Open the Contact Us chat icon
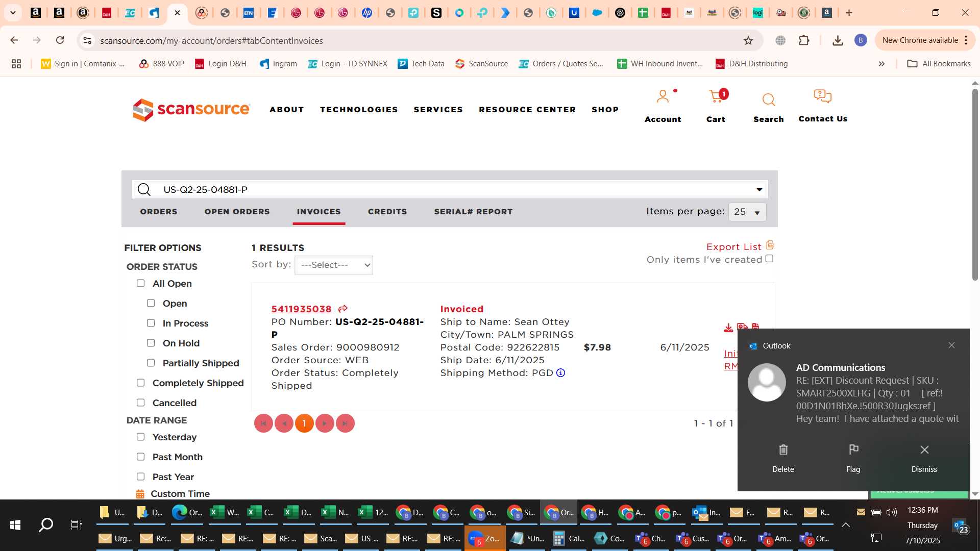Viewport: 980px width, 551px height. [x=822, y=96]
